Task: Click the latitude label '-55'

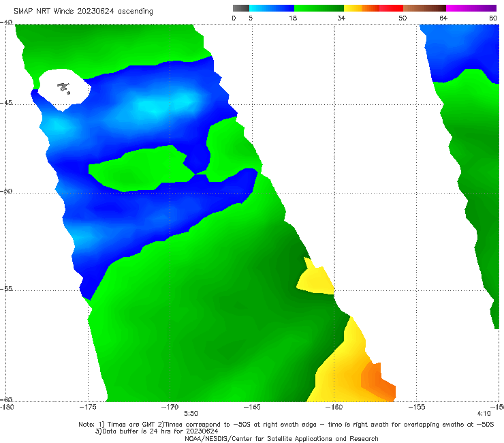Action: [x=6, y=289]
